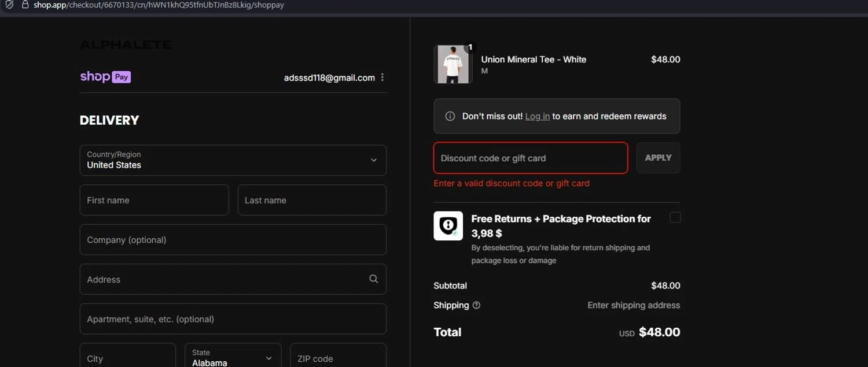This screenshot has width=868, height=367.
Task: Click the First name field
Action: 155,200
